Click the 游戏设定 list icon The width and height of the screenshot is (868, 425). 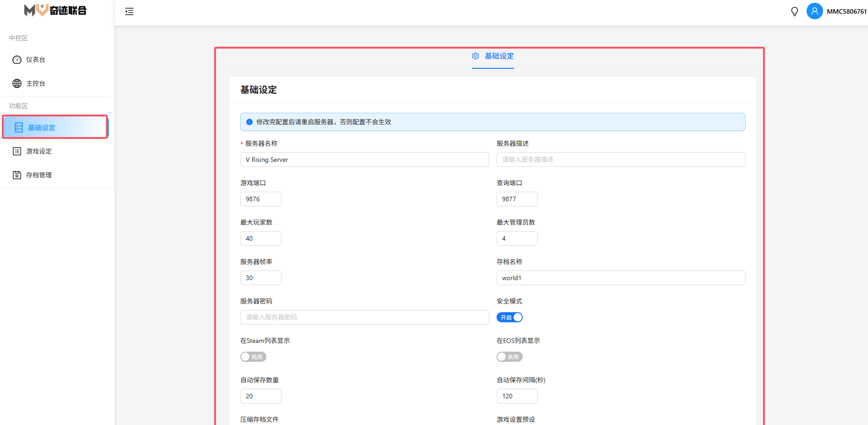17,151
